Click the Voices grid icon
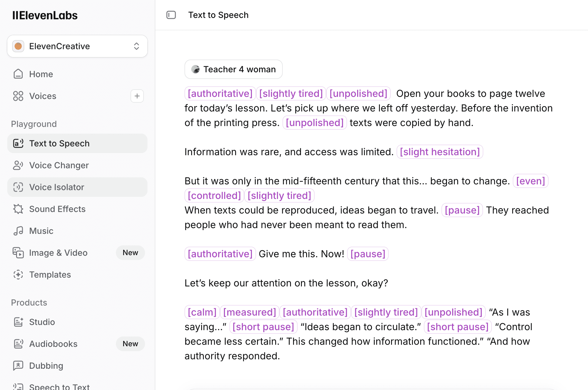 coord(18,96)
